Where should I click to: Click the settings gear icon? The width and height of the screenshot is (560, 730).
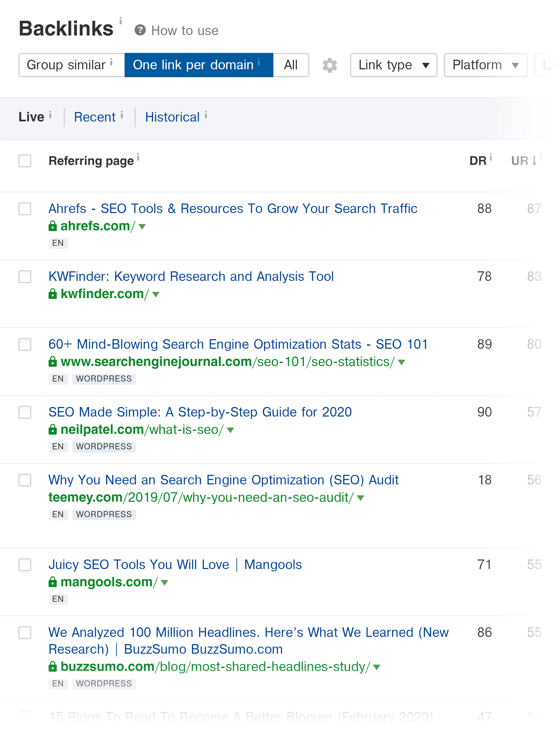point(329,65)
